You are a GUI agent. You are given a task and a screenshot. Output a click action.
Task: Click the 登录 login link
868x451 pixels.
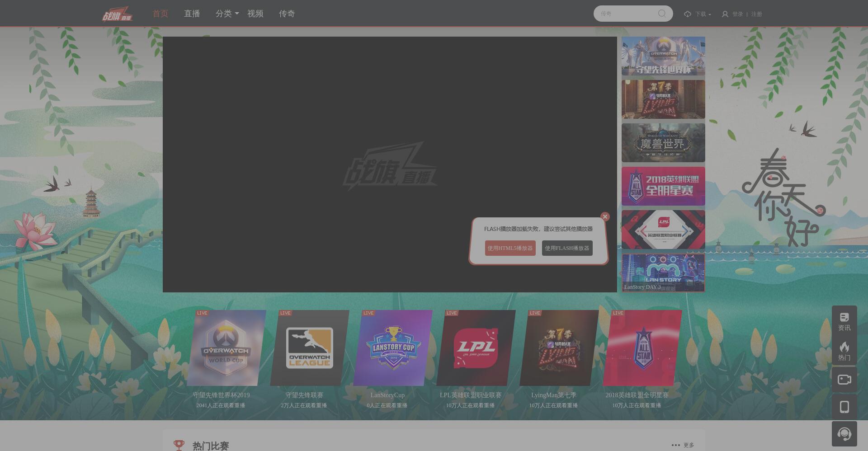pyautogui.click(x=737, y=14)
